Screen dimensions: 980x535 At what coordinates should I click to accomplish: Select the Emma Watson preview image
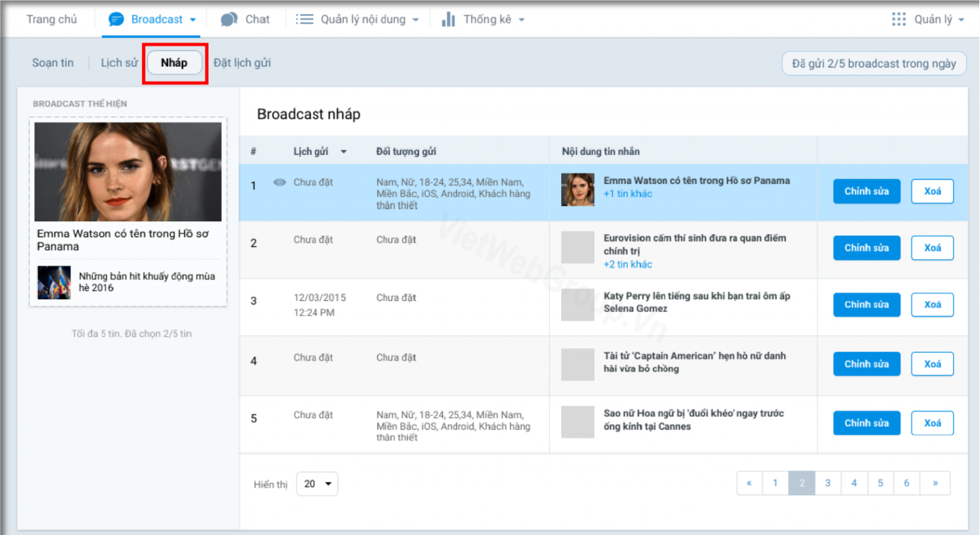pos(128,172)
